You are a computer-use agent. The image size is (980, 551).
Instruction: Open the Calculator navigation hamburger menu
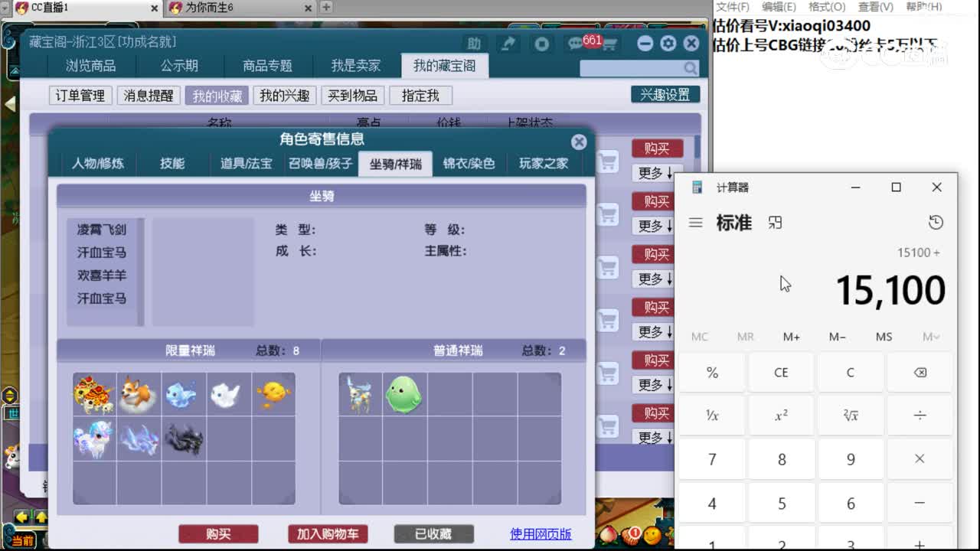[x=695, y=223]
